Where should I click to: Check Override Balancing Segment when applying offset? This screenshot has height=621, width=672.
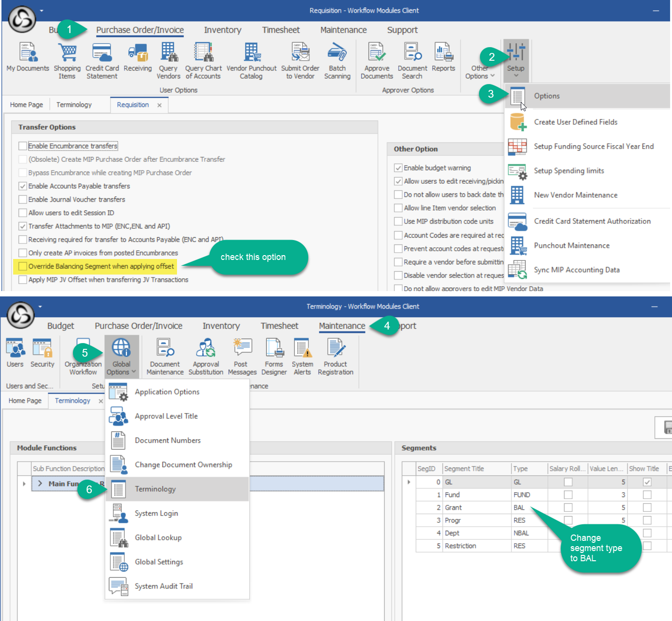tap(22, 266)
